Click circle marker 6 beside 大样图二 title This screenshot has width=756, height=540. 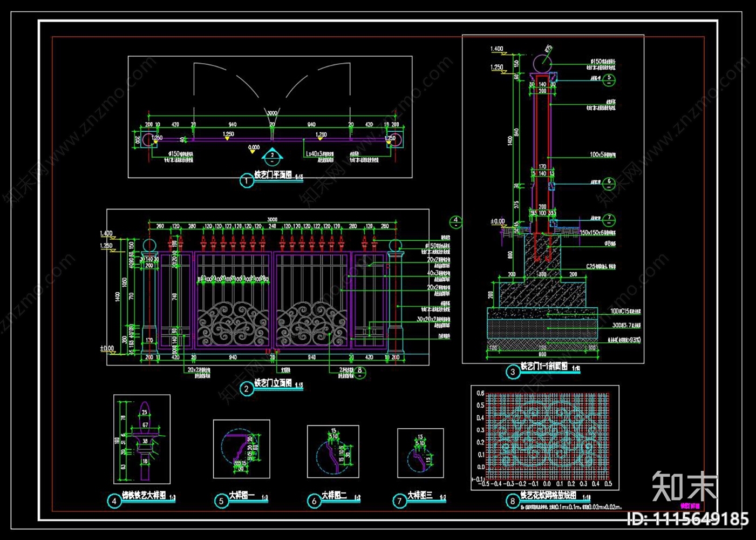tap(314, 501)
